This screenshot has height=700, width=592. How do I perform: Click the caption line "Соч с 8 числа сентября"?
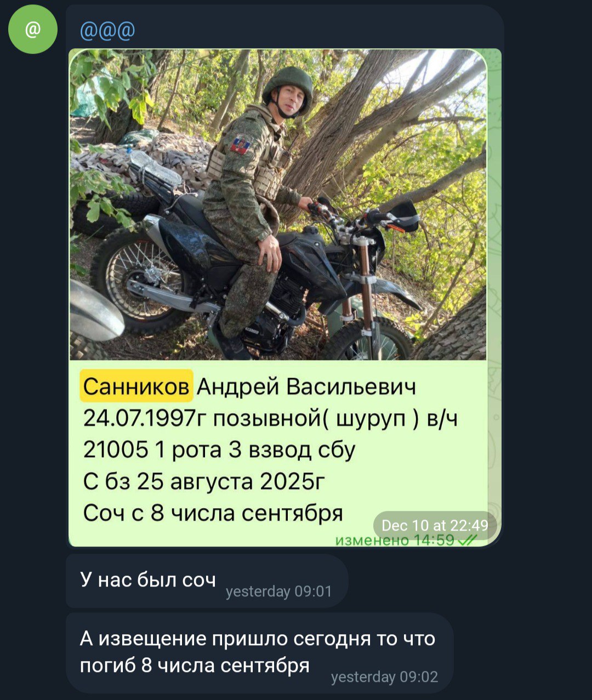click(x=213, y=513)
